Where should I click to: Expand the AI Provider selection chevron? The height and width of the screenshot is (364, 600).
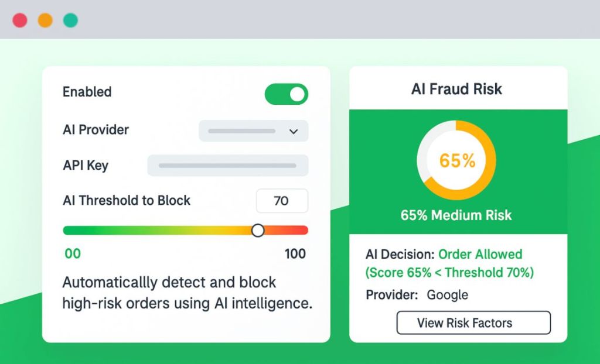[294, 131]
